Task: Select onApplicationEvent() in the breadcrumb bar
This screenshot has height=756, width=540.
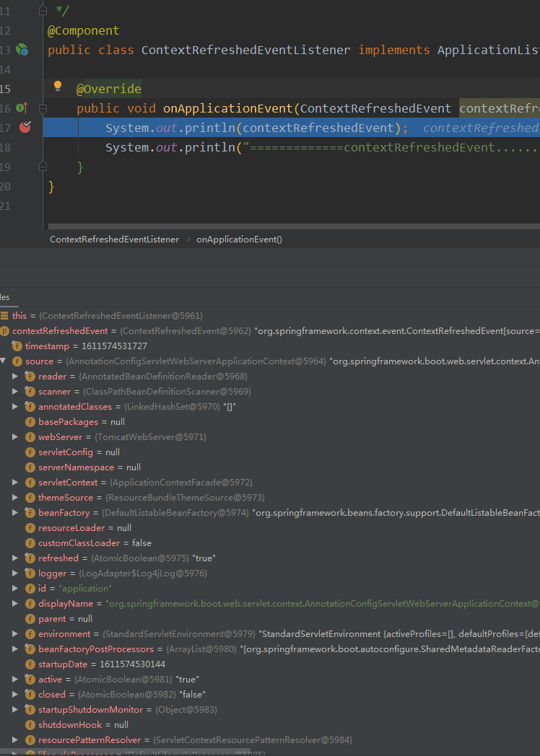Action: pos(240,239)
